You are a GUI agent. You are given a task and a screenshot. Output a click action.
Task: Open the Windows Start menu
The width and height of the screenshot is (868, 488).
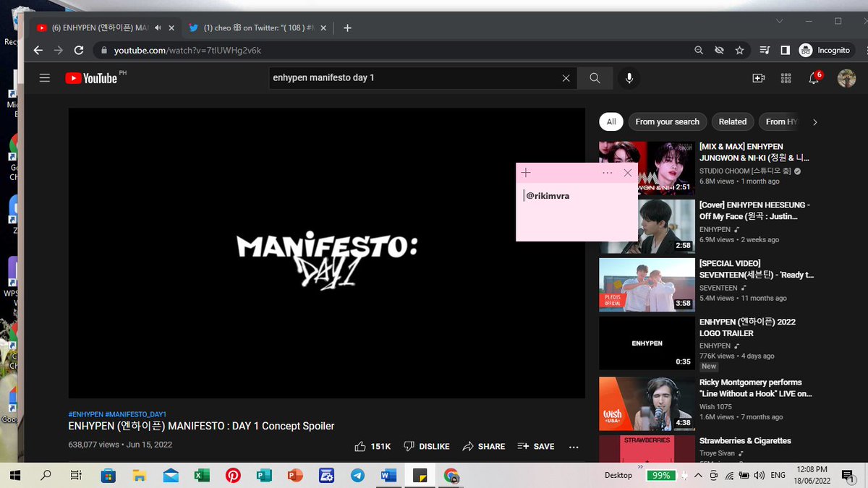[14, 476]
